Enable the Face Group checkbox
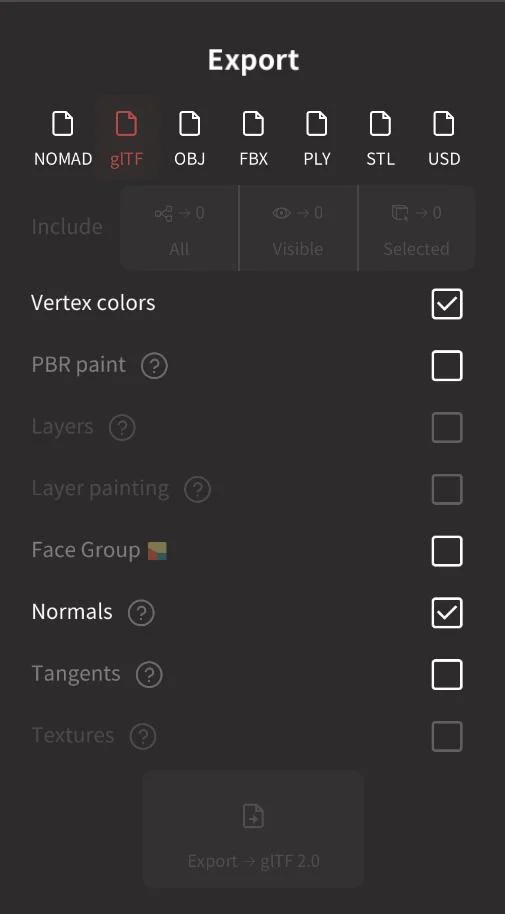The width and height of the screenshot is (505, 914). (447, 551)
